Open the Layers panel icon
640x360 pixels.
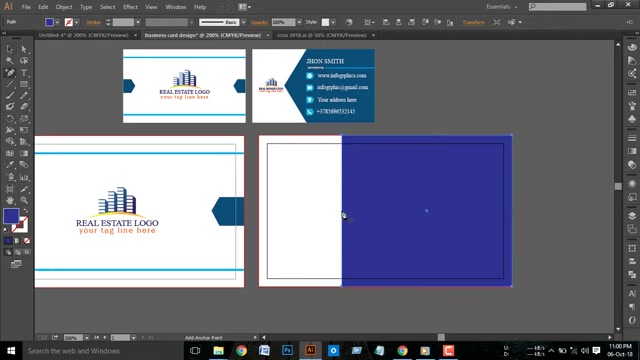click(x=632, y=216)
